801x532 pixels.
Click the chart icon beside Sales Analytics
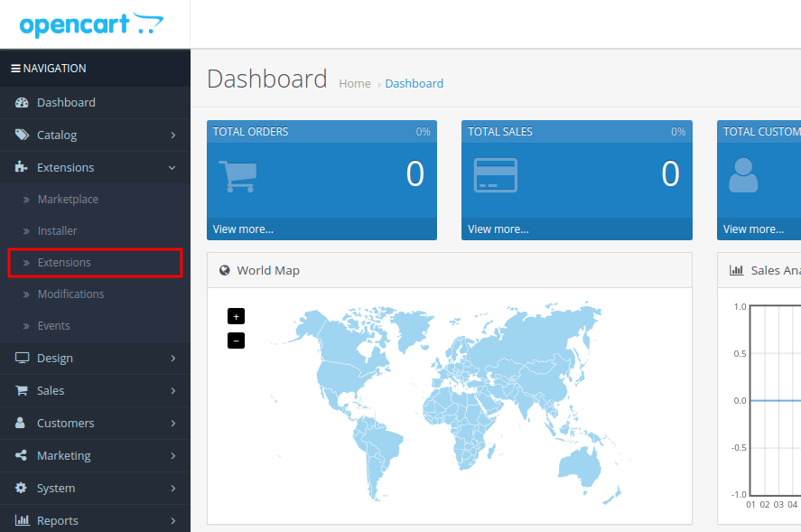tap(737, 270)
